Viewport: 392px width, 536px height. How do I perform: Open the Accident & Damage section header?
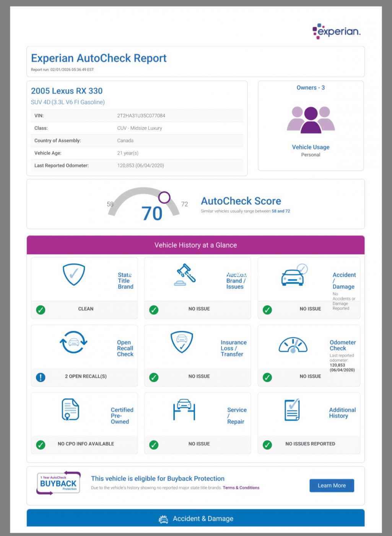pos(195,518)
